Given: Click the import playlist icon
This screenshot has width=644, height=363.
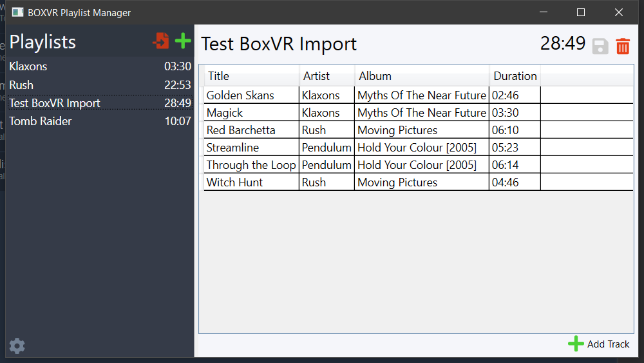Looking at the screenshot, I should (161, 41).
